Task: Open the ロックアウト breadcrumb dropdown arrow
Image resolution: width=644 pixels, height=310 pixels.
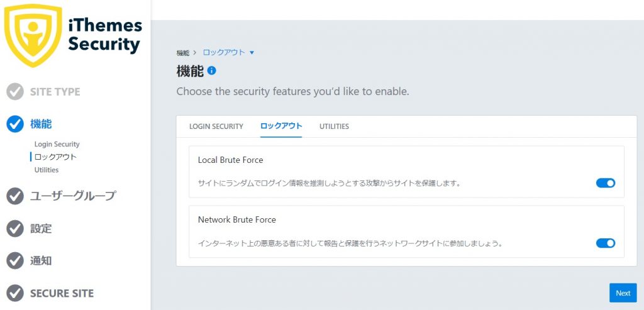Action: [252, 53]
